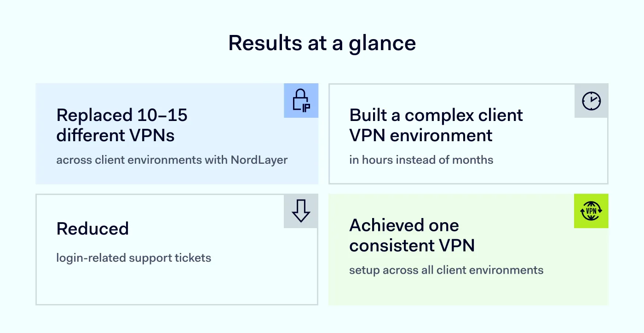Click 'login-related support tickets' text

click(134, 258)
